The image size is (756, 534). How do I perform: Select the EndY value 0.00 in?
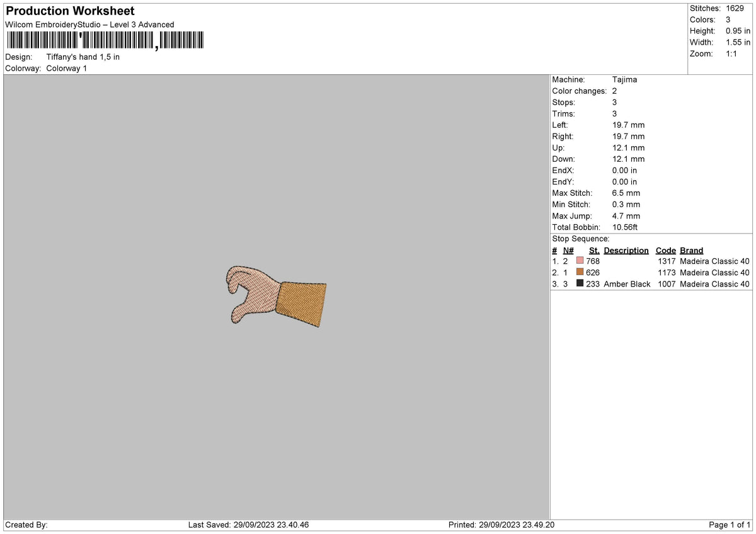pyautogui.click(x=624, y=181)
